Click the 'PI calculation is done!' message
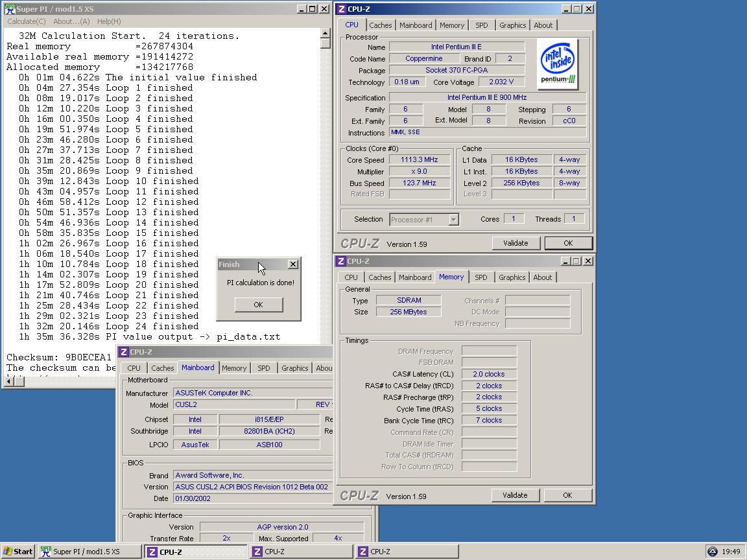The height and width of the screenshot is (560, 747). [261, 283]
